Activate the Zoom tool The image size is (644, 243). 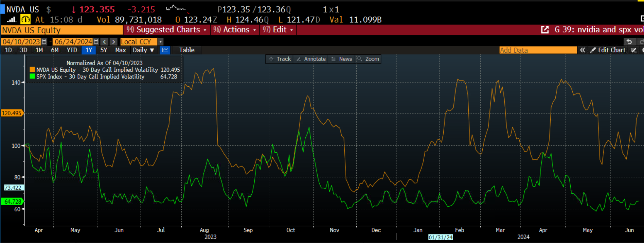(x=368, y=59)
